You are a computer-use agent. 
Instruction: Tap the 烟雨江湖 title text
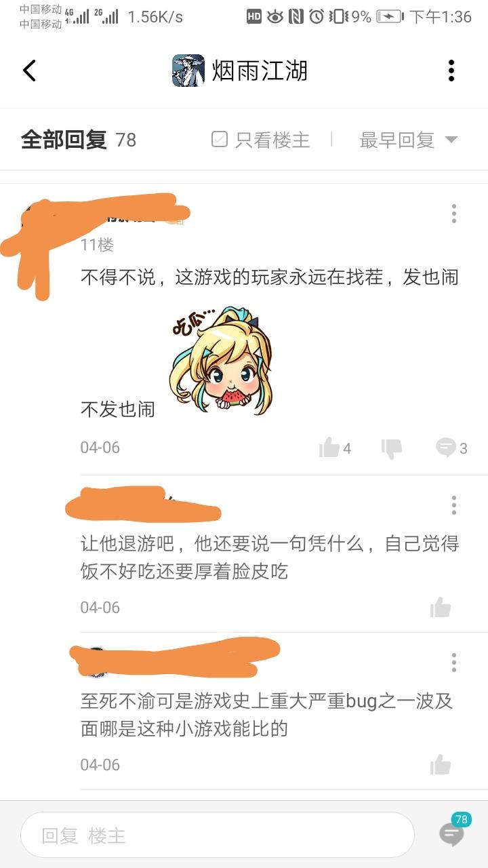click(x=260, y=71)
